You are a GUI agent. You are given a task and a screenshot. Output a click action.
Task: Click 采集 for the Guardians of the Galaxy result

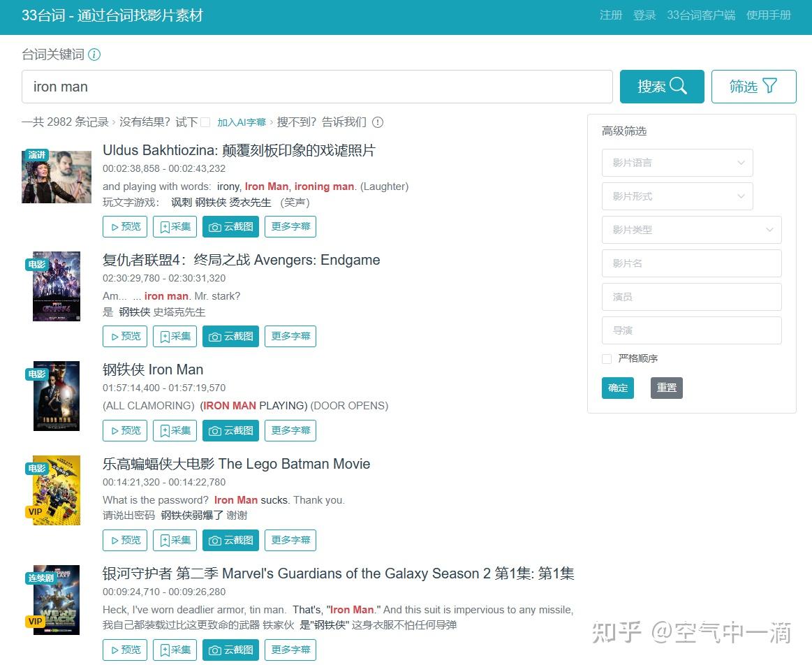click(175, 650)
